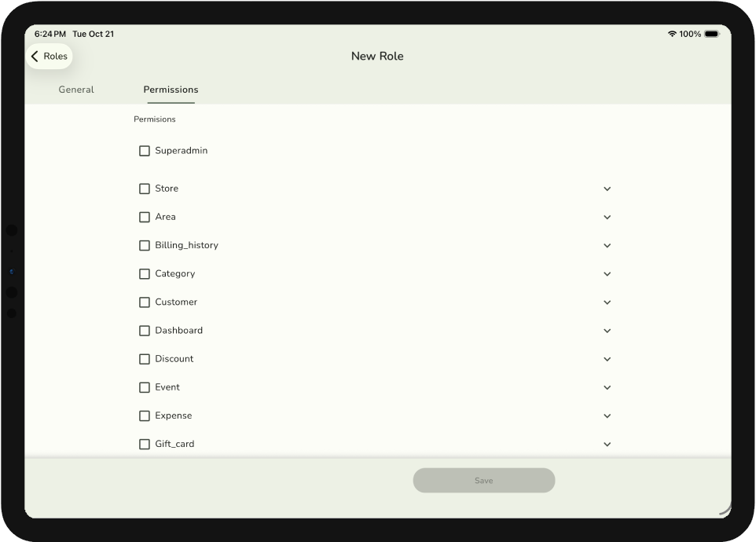Click the Wi-Fi status icon
The height and width of the screenshot is (542, 756).
click(672, 35)
